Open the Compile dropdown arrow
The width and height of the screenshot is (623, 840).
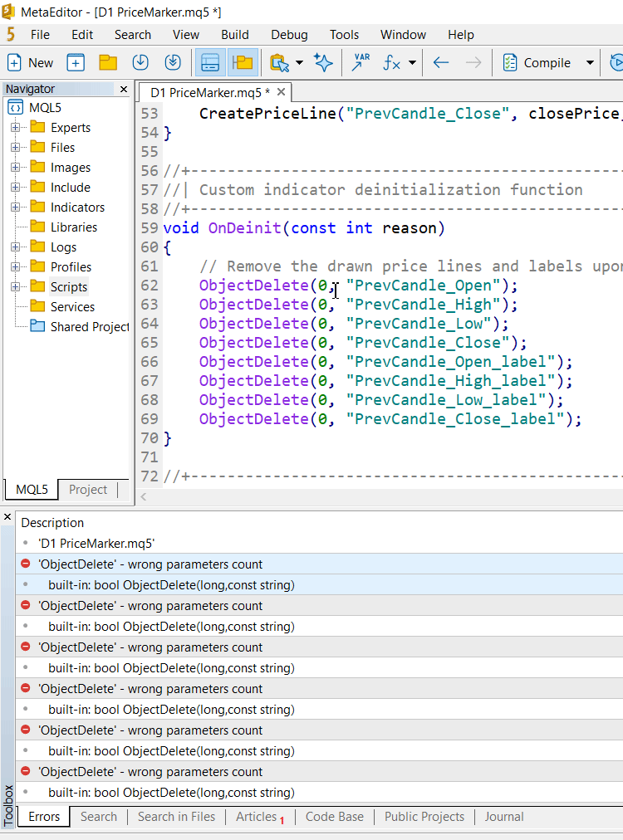(590, 63)
